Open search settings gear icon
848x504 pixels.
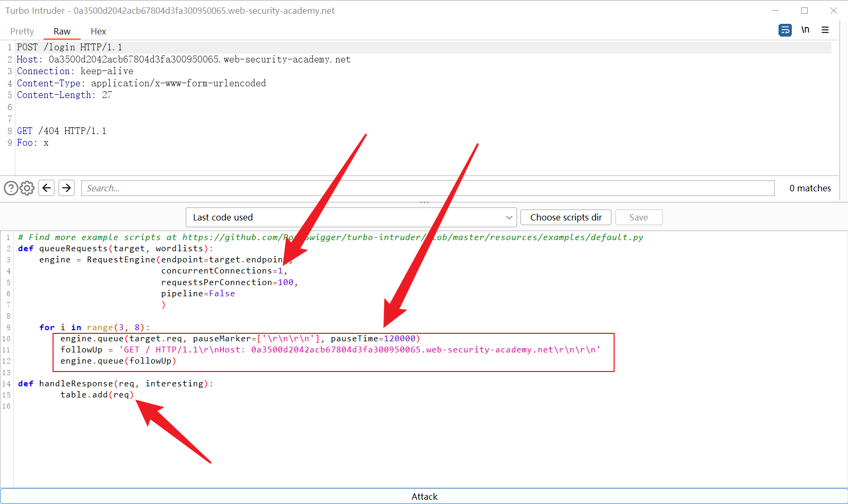(x=27, y=188)
